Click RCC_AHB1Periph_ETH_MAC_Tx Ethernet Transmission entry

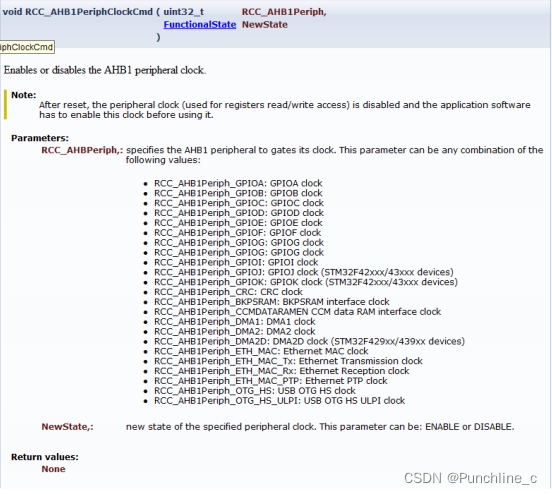pos(288,361)
